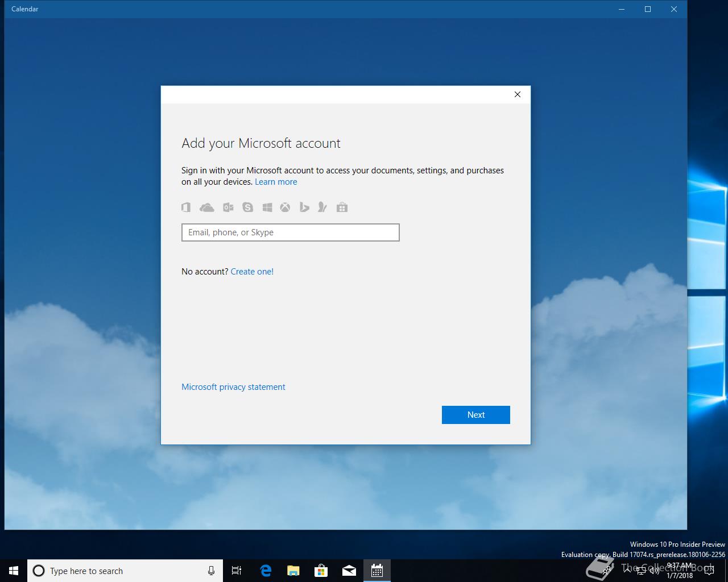Viewport: 728px width, 582px height.
Task: Click the Bing icon in service row
Action: [304, 207]
